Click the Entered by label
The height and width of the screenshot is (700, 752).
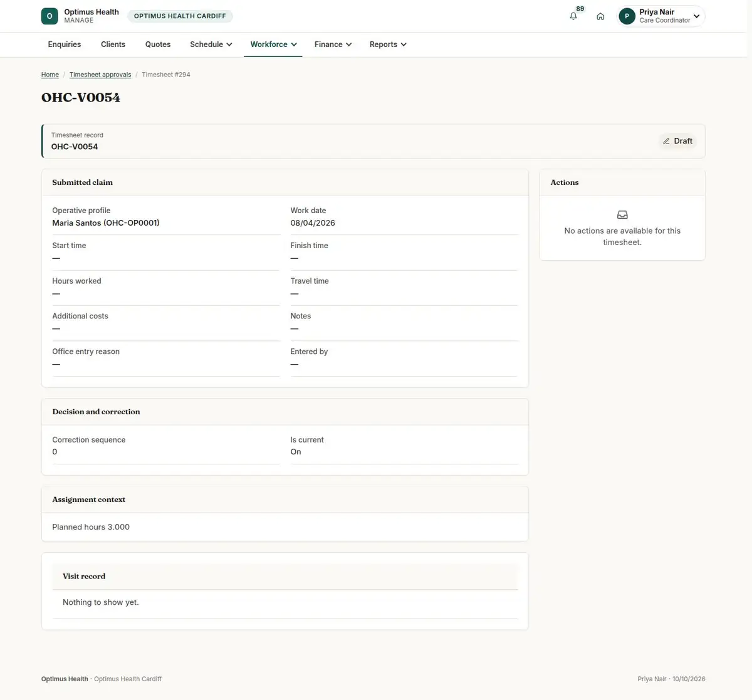309,352
